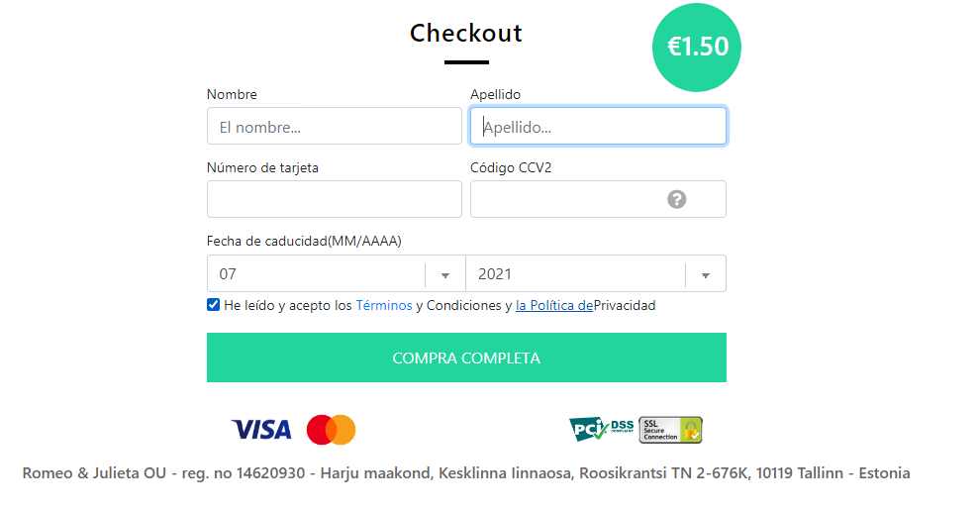The image size is (980, 512).
Task: Uncheck the terms and conditions checkbox
Action: [x=213, y=305]
